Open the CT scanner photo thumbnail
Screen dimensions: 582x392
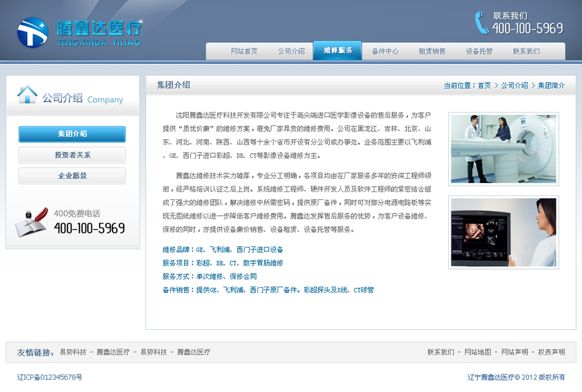503,149
